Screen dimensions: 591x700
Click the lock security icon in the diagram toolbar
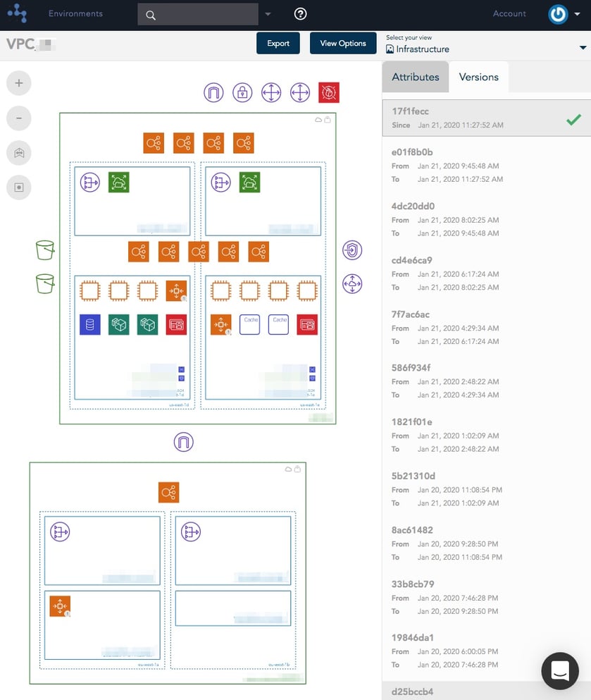[242, 92]
